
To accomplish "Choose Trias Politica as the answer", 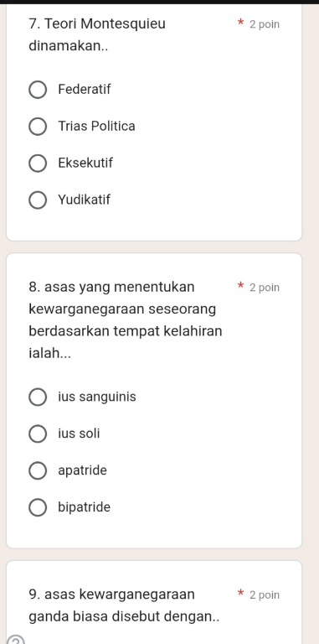I will [38, 127].
